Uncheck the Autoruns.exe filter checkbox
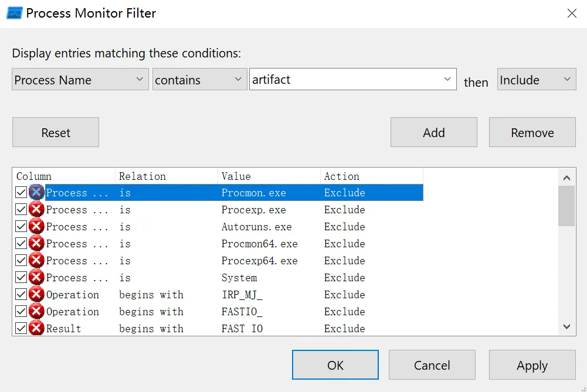The height and width of the screenshot is (392, 587). tap(21, 226)
